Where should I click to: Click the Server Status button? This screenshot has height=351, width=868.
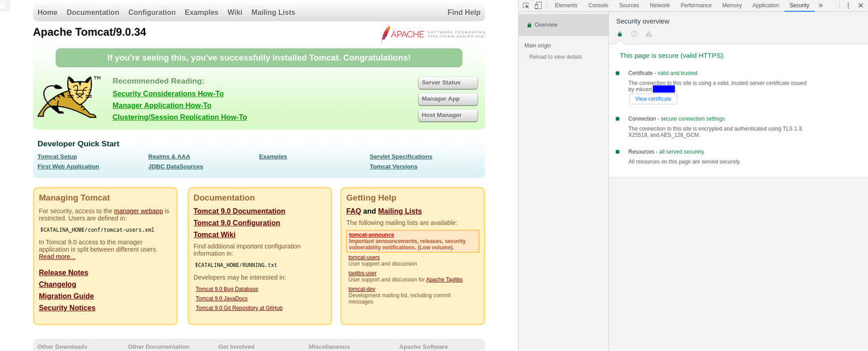coord(448,83)
